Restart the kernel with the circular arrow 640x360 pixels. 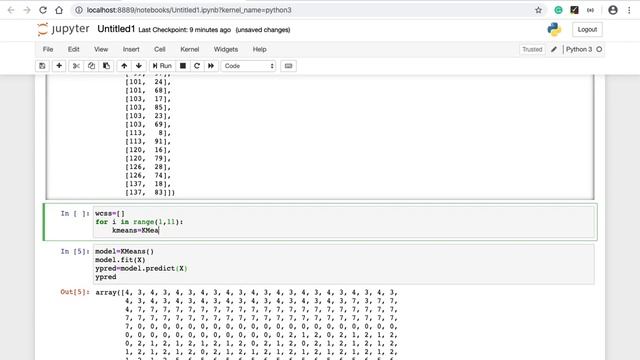197,66
